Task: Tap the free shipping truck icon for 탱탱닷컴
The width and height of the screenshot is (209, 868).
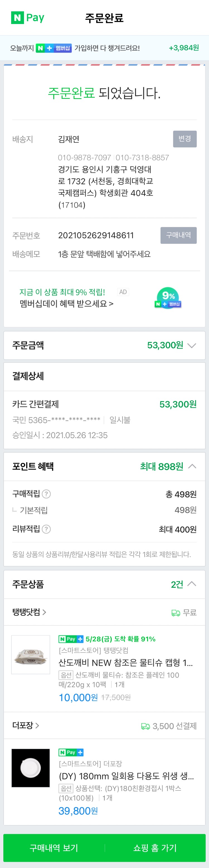Action: 176,613
